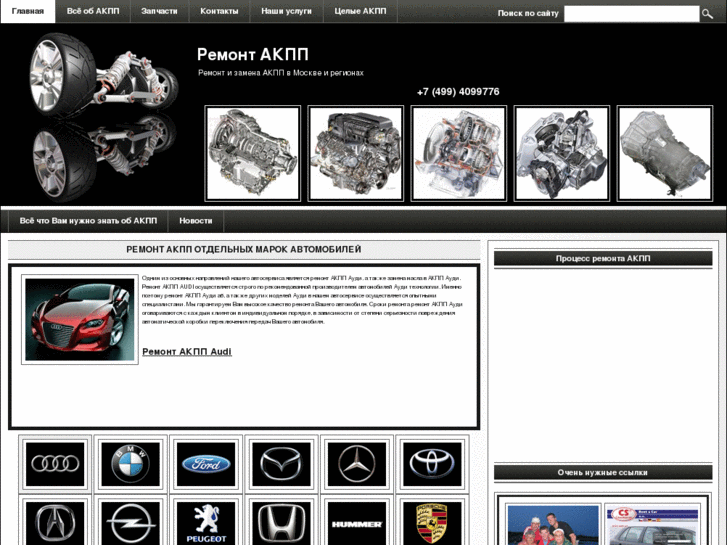
Task: Open the Acura logo tile
Action: pyautogui.click(x=55, y=523)
